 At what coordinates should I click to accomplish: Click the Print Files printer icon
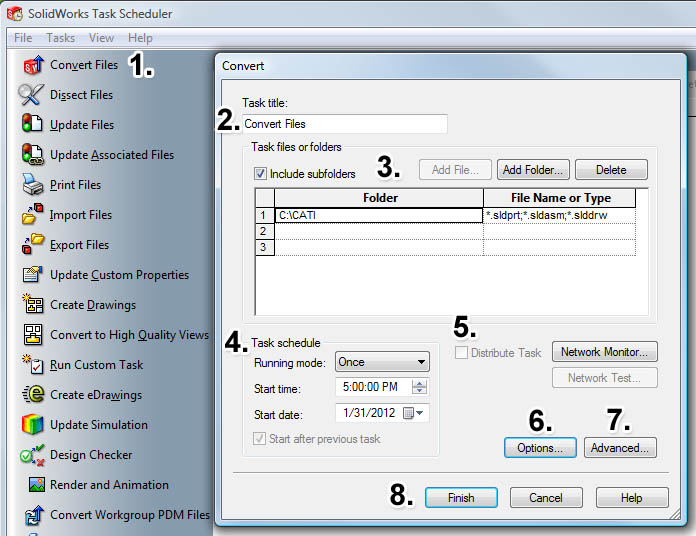[x=33, y=184]
